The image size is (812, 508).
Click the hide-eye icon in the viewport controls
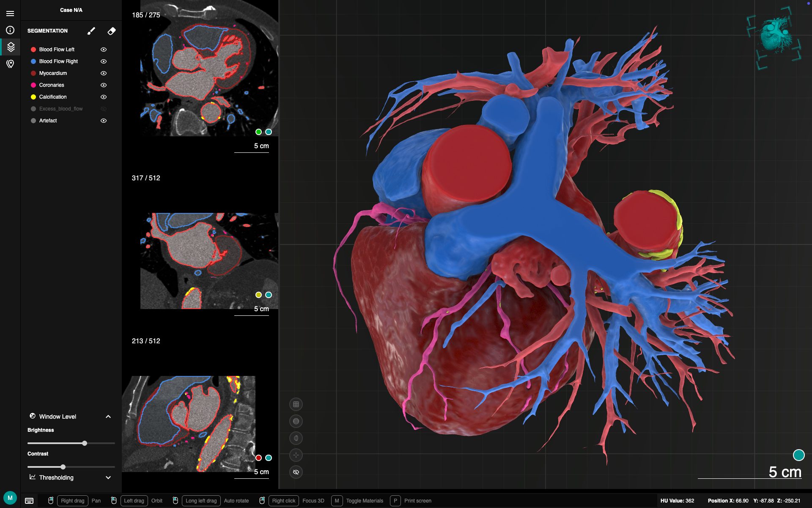[296, 472]
